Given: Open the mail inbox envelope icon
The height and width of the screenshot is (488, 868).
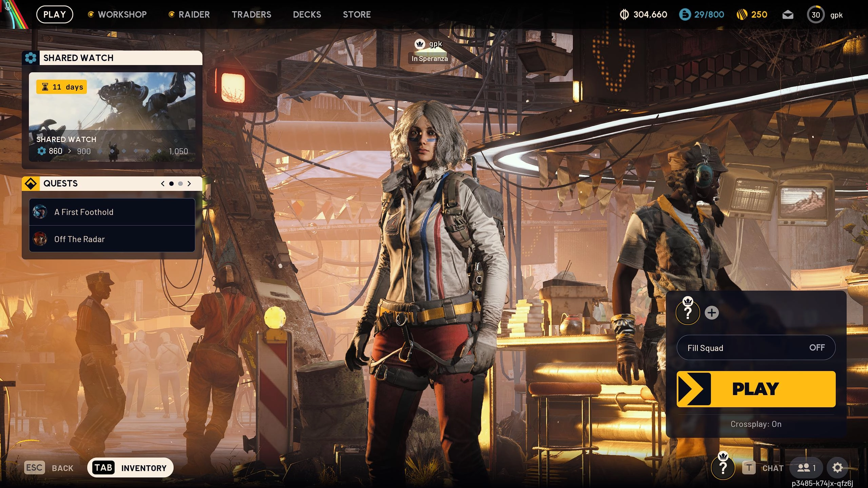Looking at the screenshot, I should click(x=788, y=15).
